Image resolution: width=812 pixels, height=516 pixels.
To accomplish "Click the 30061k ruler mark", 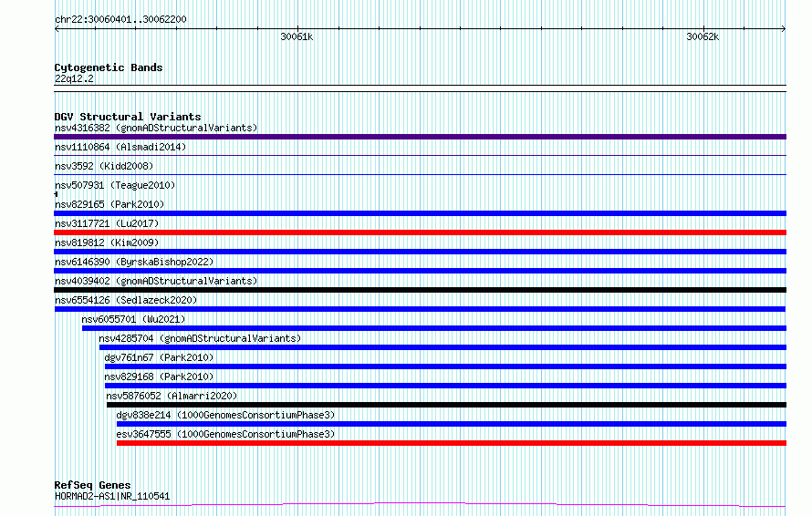I will (x=297, y=36).
